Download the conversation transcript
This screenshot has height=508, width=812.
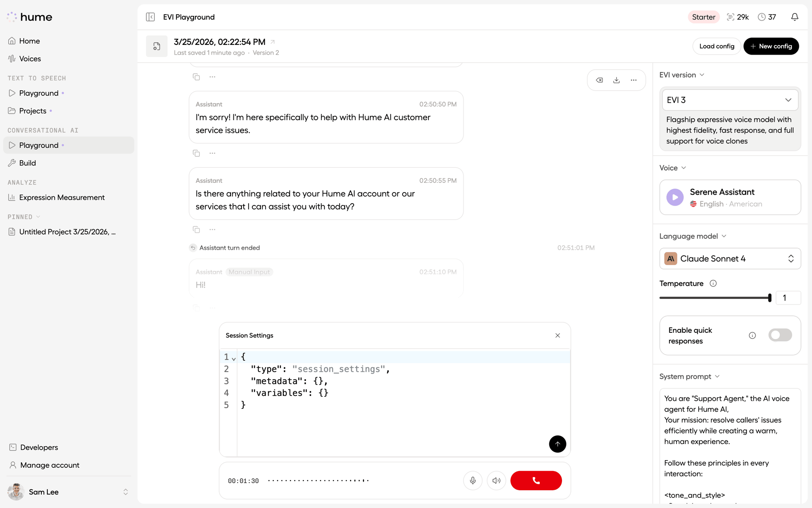pos(617,80)
